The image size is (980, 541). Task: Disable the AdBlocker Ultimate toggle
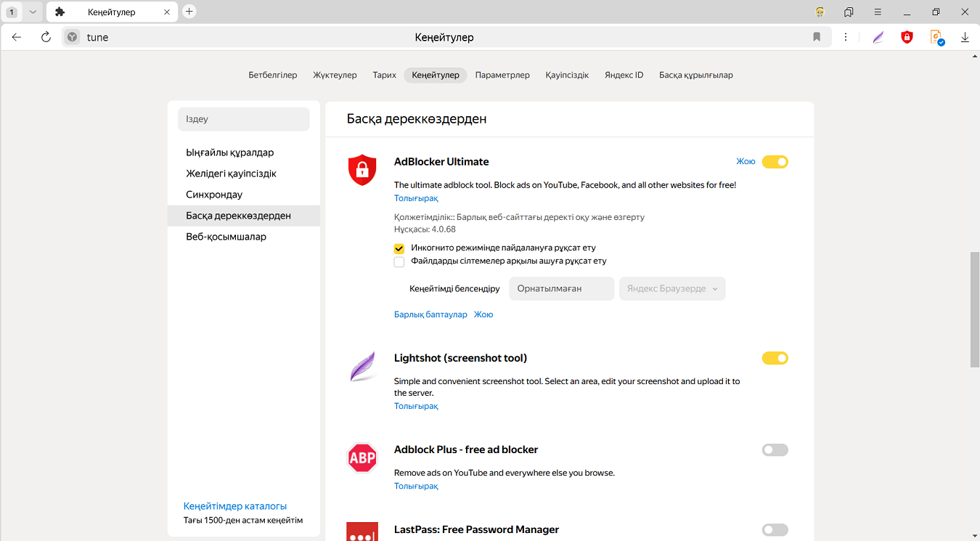click(x=775, y=162)
